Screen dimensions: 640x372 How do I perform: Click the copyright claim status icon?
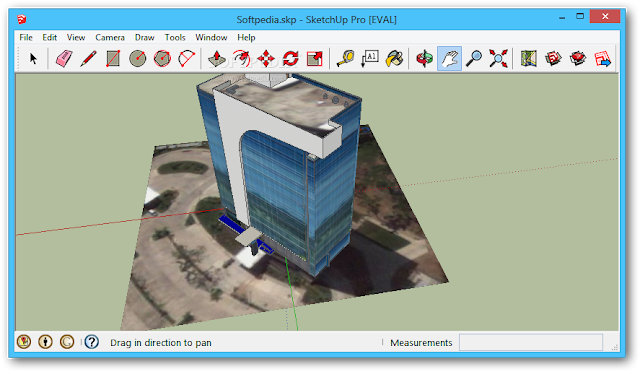[x=67, y=342]
